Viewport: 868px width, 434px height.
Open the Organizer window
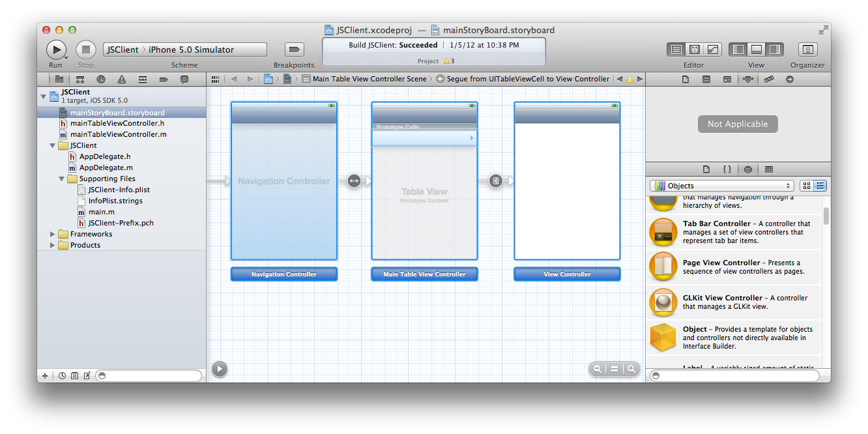click(x=807, y=50)
